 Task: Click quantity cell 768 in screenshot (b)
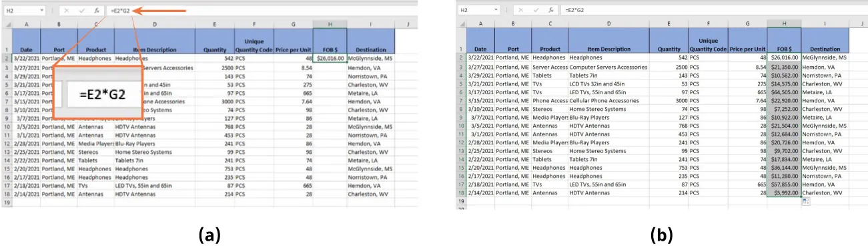669,125
